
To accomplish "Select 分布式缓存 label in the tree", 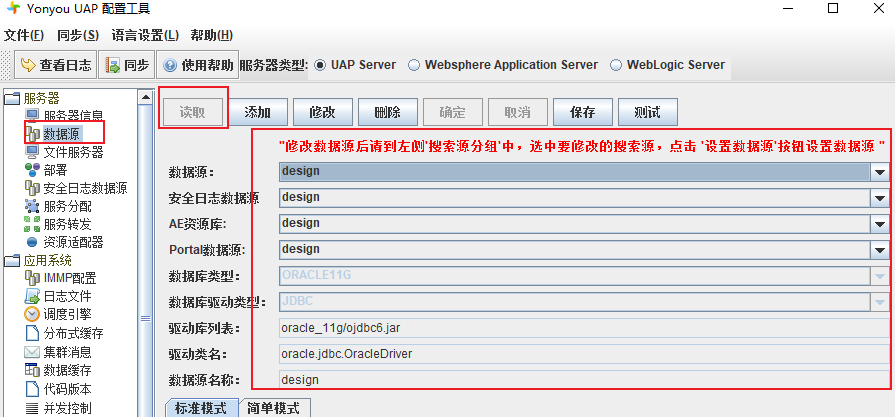I will pyautogui.click(x=73, y=333).
